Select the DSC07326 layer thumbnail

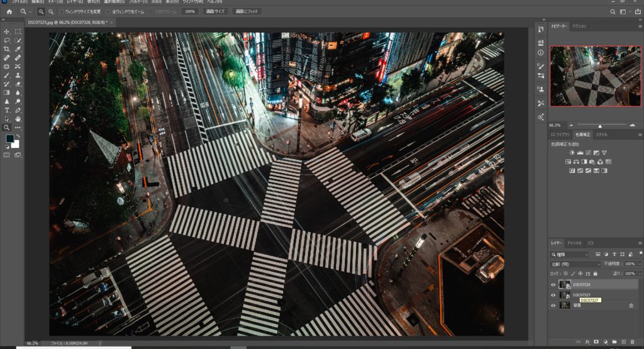(x=565, y=284)
